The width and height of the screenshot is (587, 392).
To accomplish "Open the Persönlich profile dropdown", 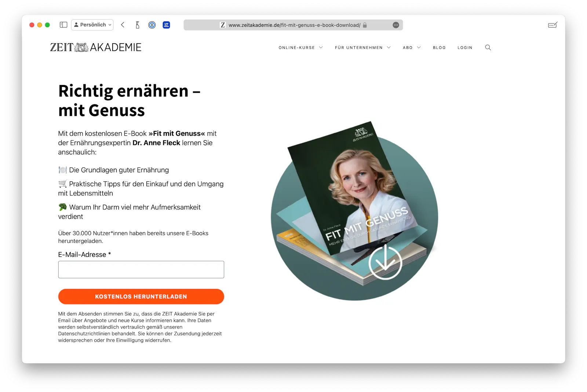I will 92,25.
